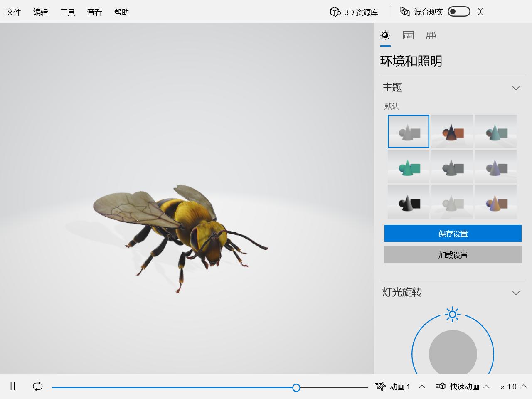This screenshot has height=399, width=532.
Task: Turn on the 混合现实 switch
Action: click(459, 12)
